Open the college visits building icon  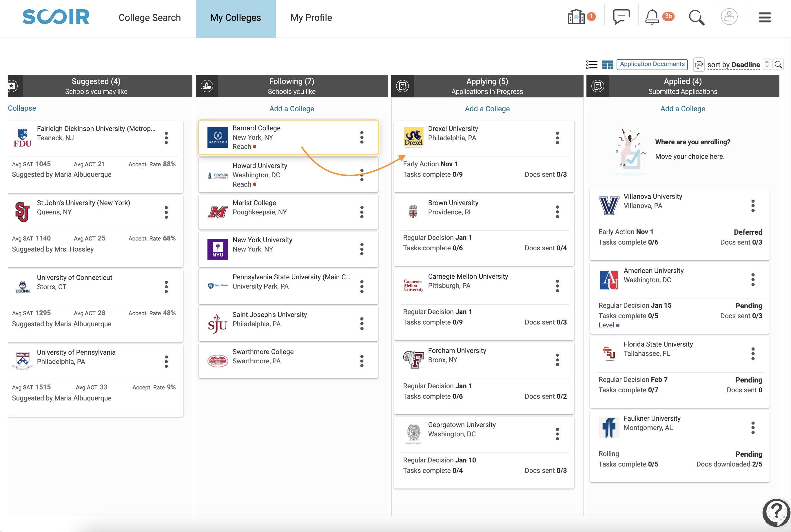tap(576, 17)
